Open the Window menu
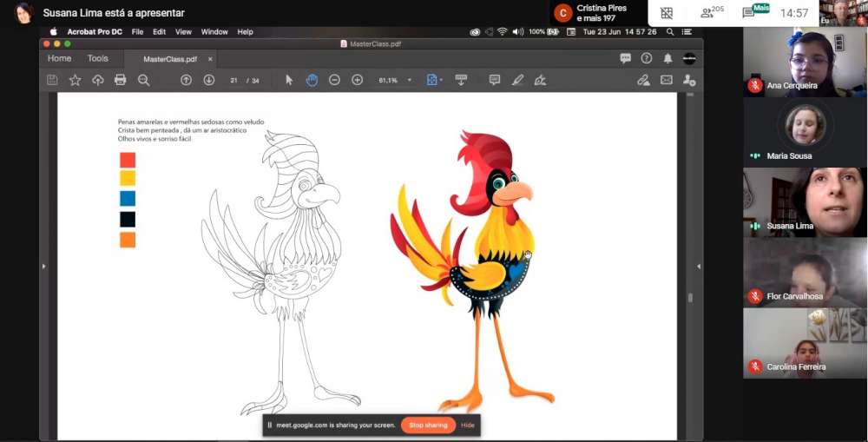This screenshot has height=442, width=868. [214, 32]
